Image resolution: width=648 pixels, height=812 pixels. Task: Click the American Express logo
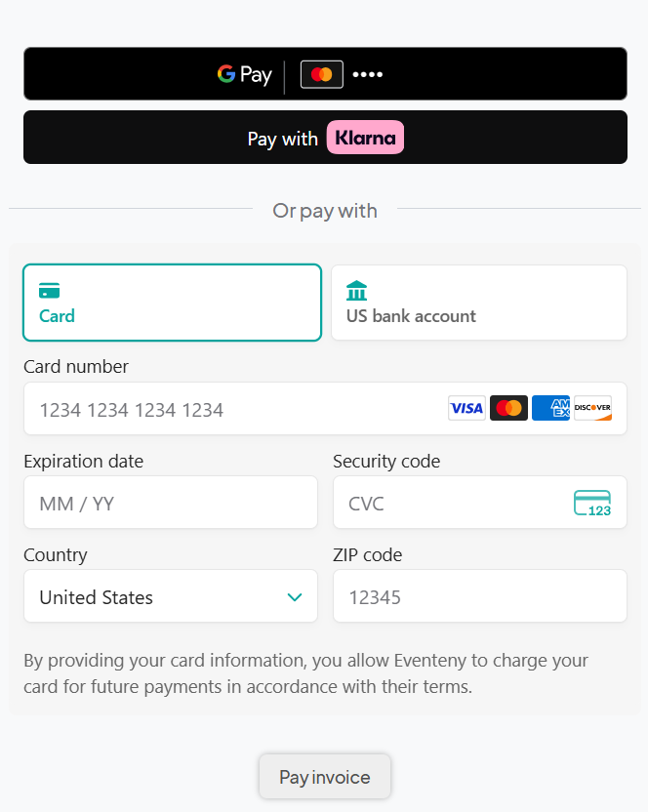coord(551,408)
